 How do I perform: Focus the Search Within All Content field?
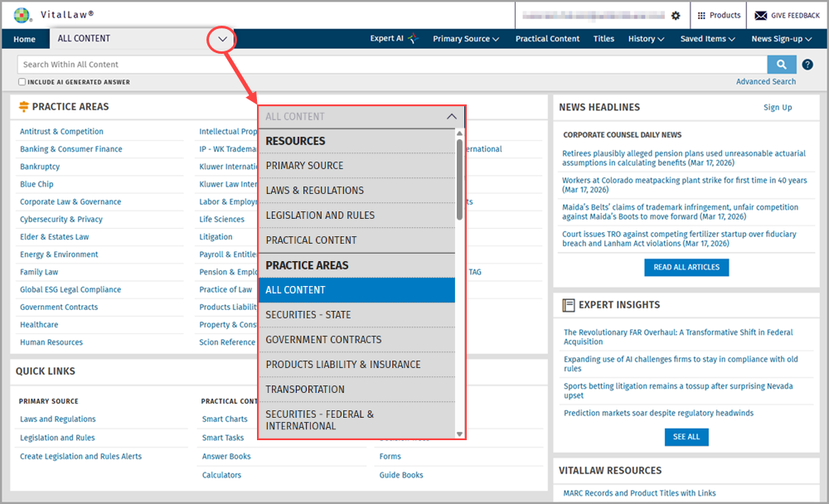pos(392,65)
